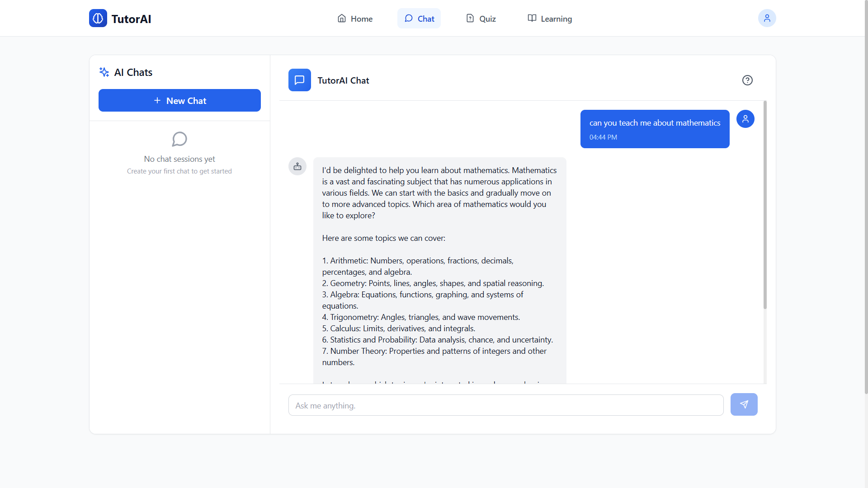Select the Chat navigation tab
Image resolution: width=868 pixels, height=488 pixels.
pos(419,19)
